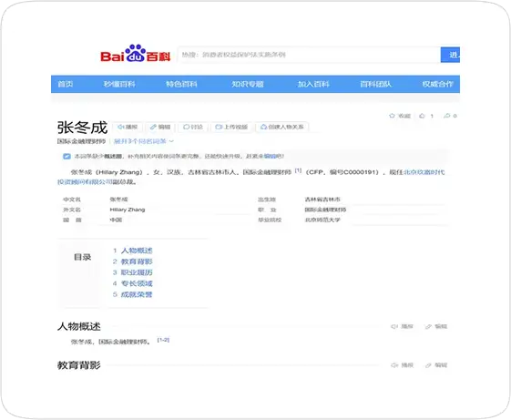Open the 权威合作 navigation tab
This screenshot has width=511, height=420.
[437, 84]
